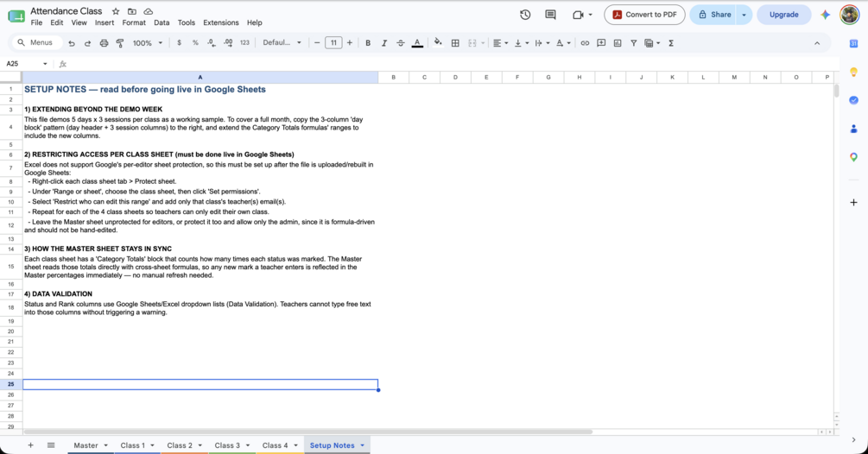This screenshot has width=868, height=454.
Task: Insert chart icon
Action: [618, 42]
